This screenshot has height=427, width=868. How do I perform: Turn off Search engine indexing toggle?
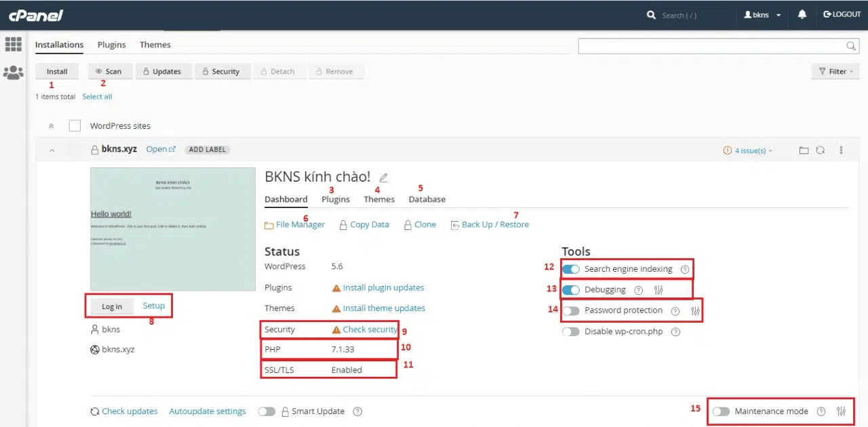point(571,269)
